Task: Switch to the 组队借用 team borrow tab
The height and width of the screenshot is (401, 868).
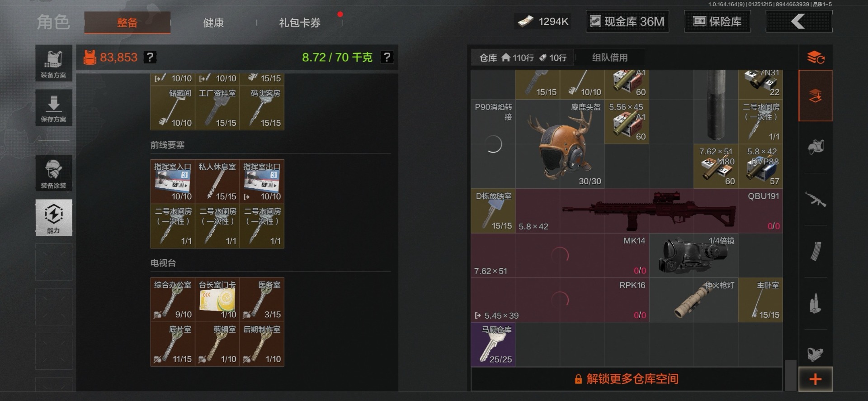Action: [610, 57]
